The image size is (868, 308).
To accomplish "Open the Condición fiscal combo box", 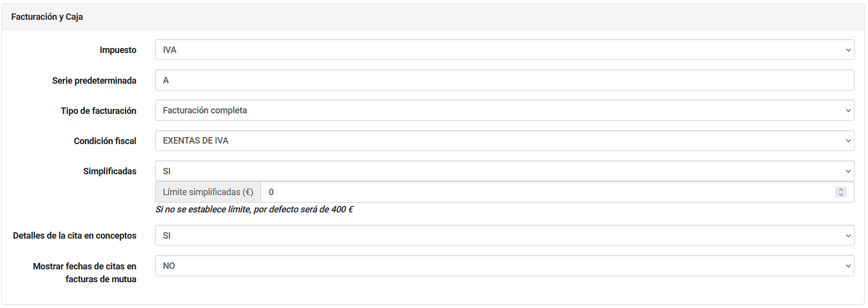I will pyautogui.click(x=504, y=141).
